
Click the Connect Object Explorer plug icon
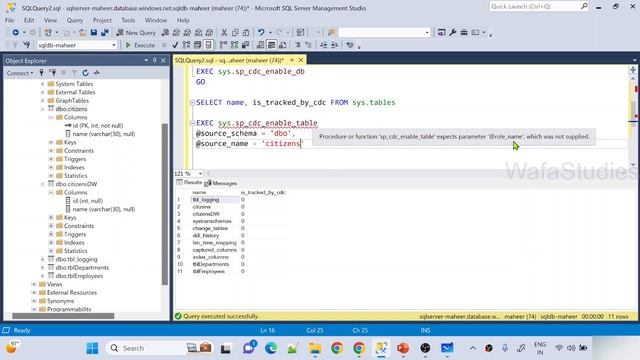(x=41, y=73)
